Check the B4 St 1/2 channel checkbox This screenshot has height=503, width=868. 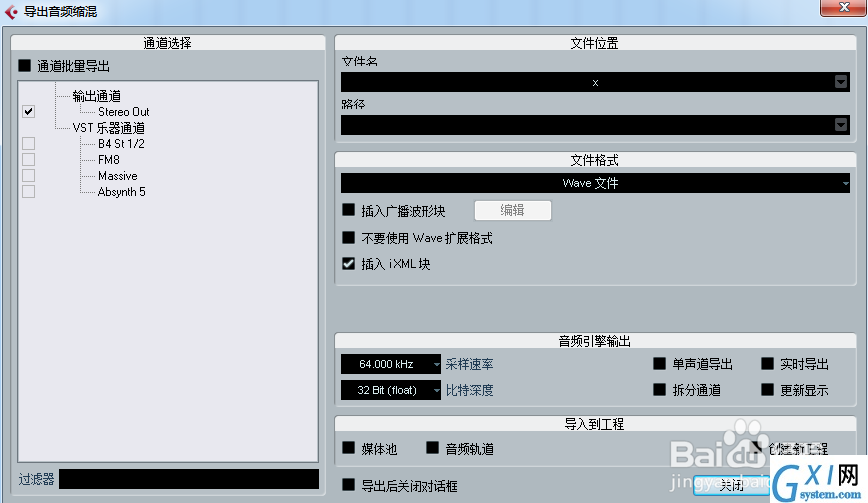pyautogui.click(x=29, y=143)
